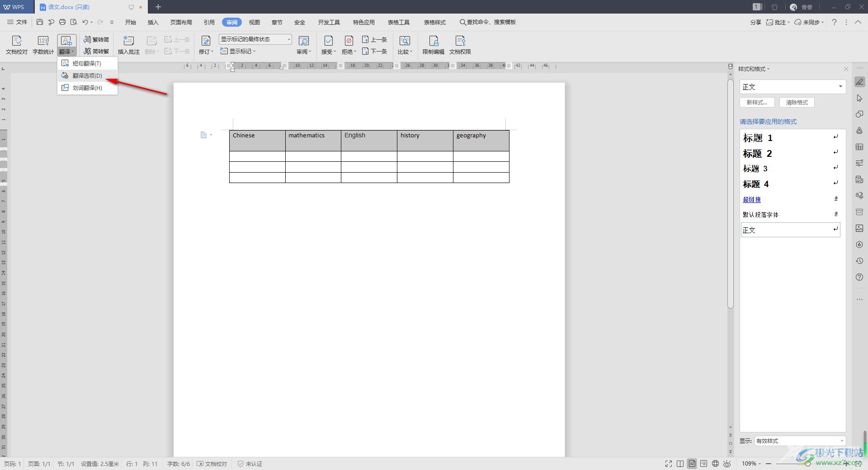Switch to the 开始 tab
Image resolution: width=868 pixels, height=470 pixels.
[131, 22]
